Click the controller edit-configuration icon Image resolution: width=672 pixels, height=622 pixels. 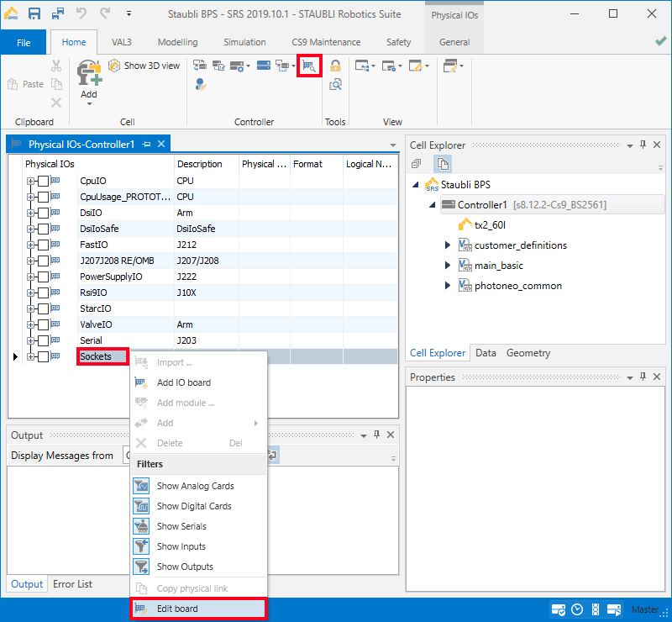tap(218, 66)
